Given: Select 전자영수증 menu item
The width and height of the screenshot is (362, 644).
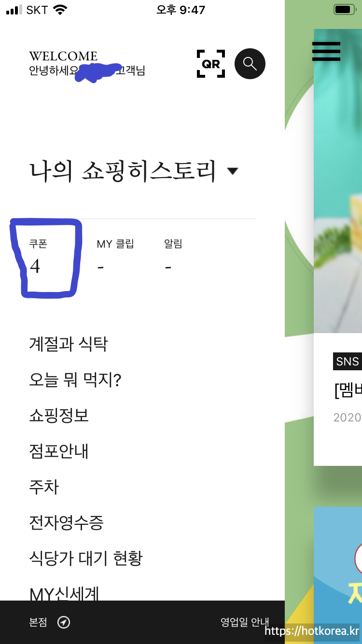Looking at the screenshot, I should point(67,523).
